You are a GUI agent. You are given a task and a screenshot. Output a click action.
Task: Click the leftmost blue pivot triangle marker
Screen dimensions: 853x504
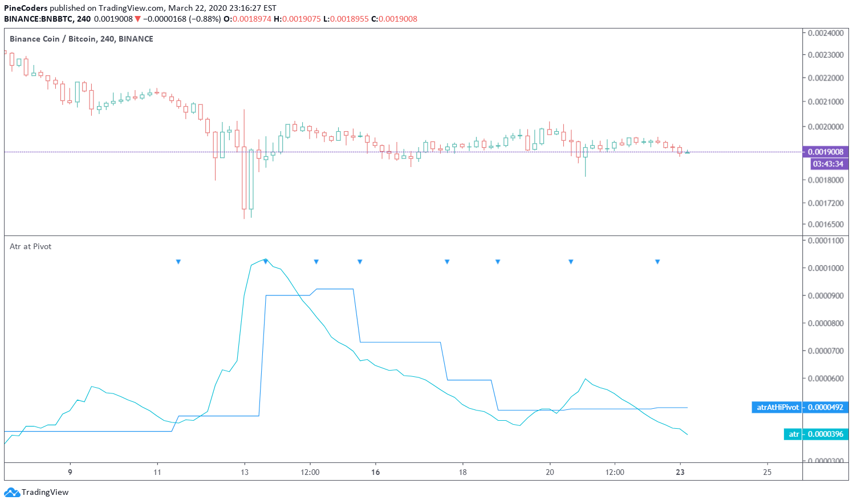[178, 262]
